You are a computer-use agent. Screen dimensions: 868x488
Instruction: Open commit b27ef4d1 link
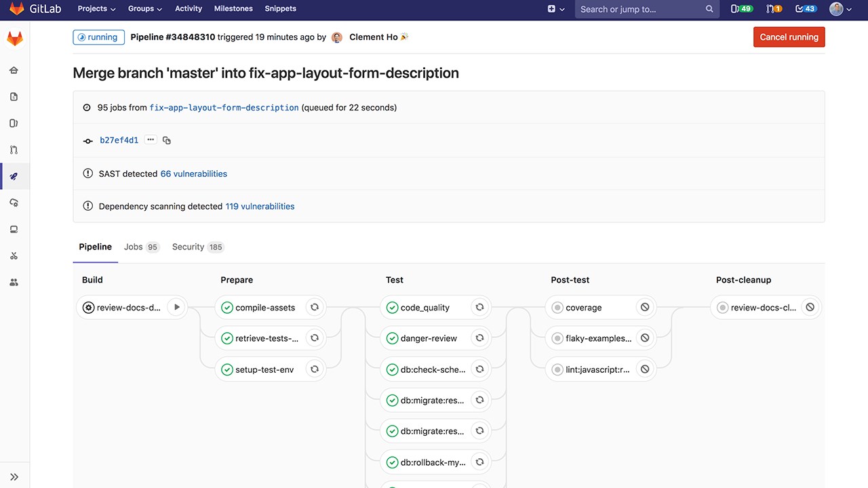pyautogui.click(x=119, y=140)
